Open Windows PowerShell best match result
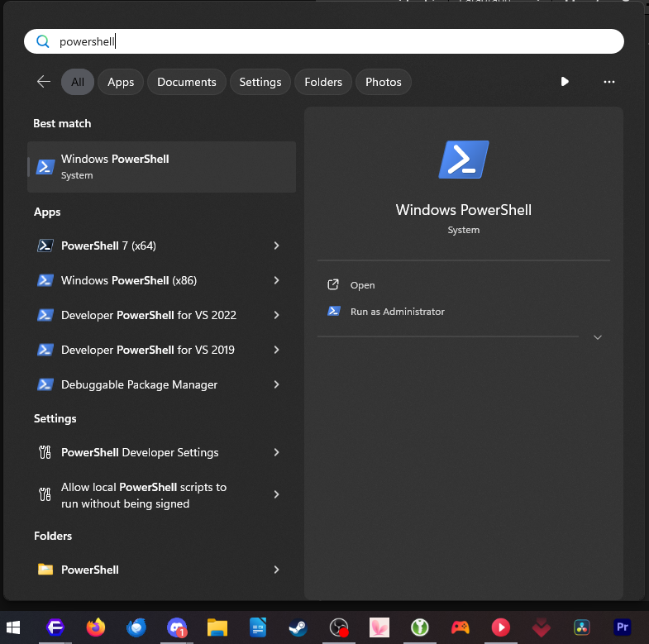This screenshot has height=644, width=649. click(x=161, y=167)
